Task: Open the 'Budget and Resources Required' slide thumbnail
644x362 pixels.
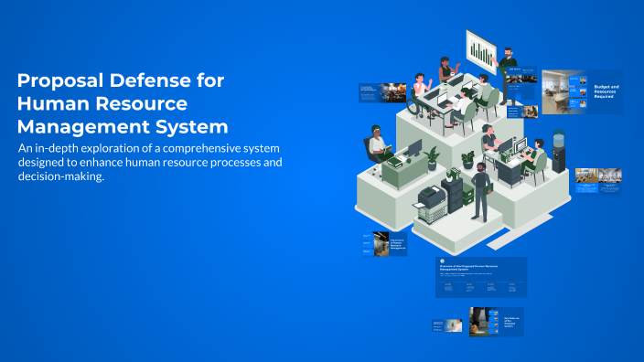Action: [583, 92]
